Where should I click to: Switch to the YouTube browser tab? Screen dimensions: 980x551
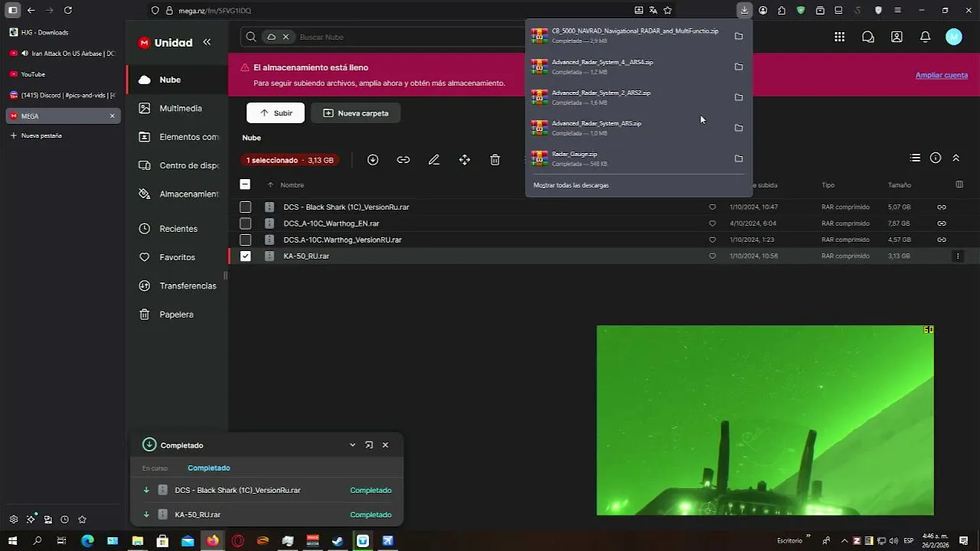click(63, 74)
